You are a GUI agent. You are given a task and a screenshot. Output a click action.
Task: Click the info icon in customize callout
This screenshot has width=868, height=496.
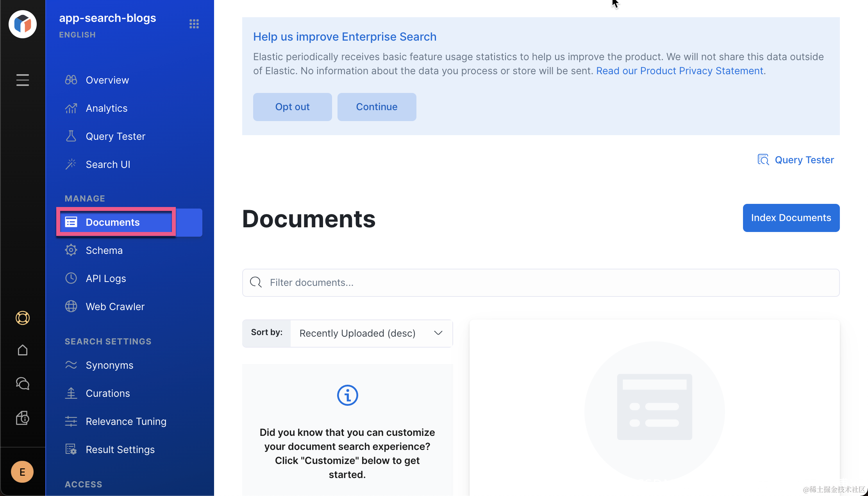coord(347,395)
